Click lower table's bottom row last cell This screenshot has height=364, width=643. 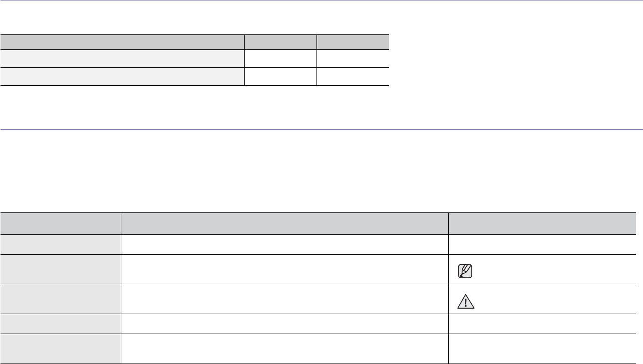[542, 349]
